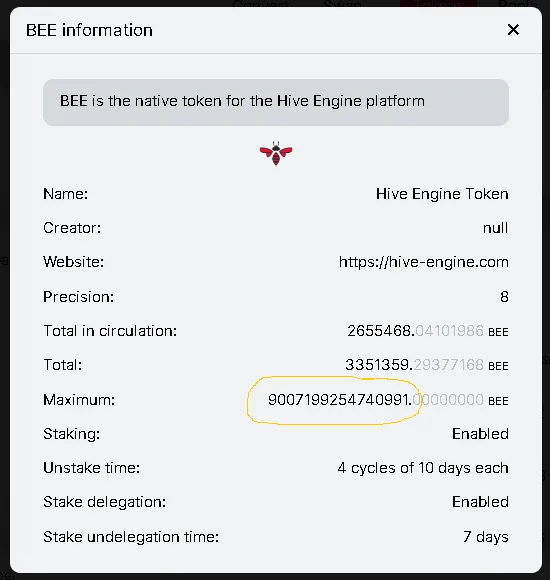Click the Hive Engine Token name value
The width and height of the screenshot is (550, 580).
tap(442, 194)
